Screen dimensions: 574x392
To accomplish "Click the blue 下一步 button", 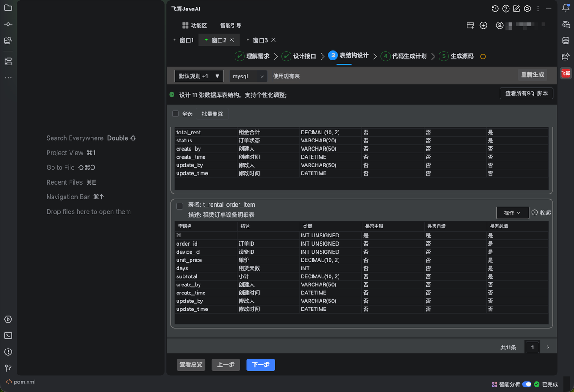I will tap(261, 365).
